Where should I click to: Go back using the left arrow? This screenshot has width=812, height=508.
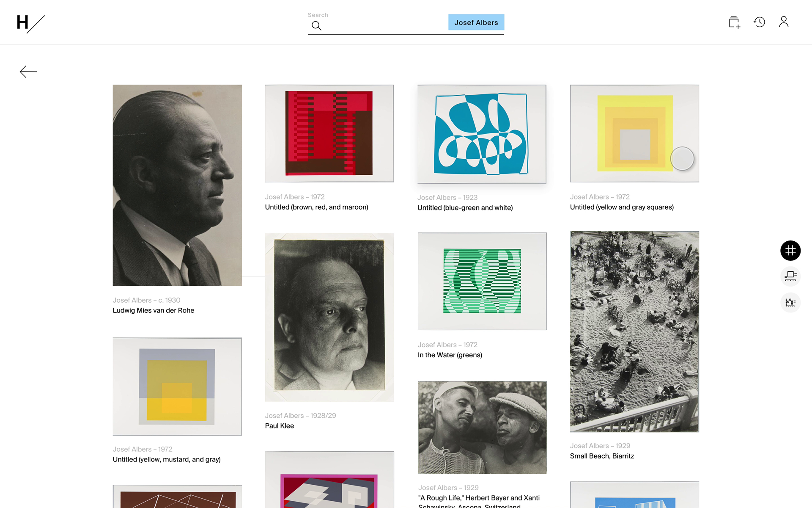[x=28, y=72]
